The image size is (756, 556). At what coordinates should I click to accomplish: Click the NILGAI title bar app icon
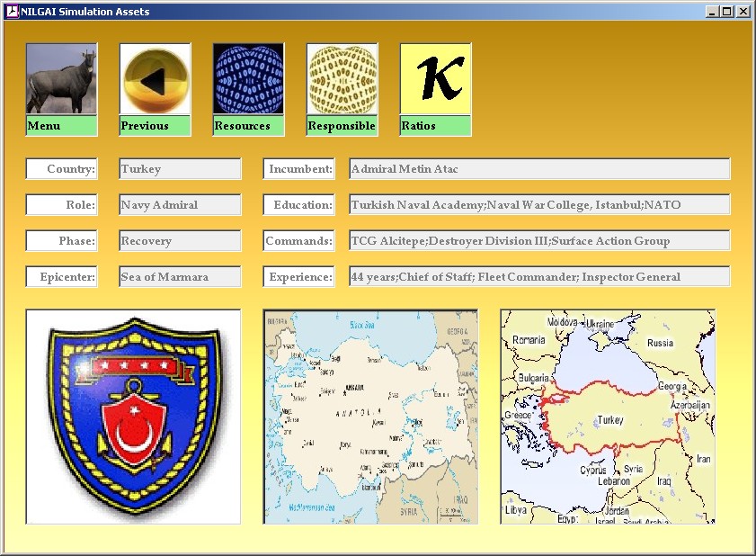(x=12, y=12)
